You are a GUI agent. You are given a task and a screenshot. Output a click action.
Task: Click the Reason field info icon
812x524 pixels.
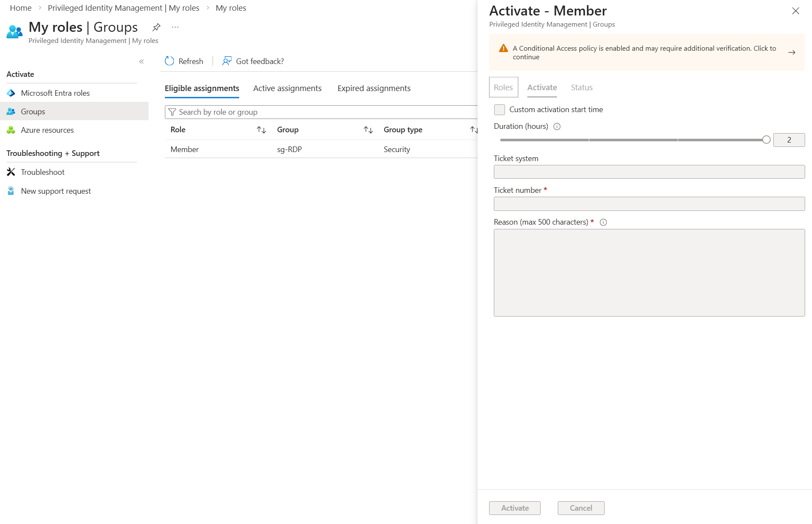[x=603, y=222]
